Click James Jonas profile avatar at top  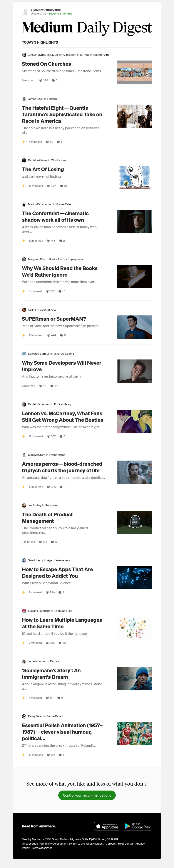[25, 12]
